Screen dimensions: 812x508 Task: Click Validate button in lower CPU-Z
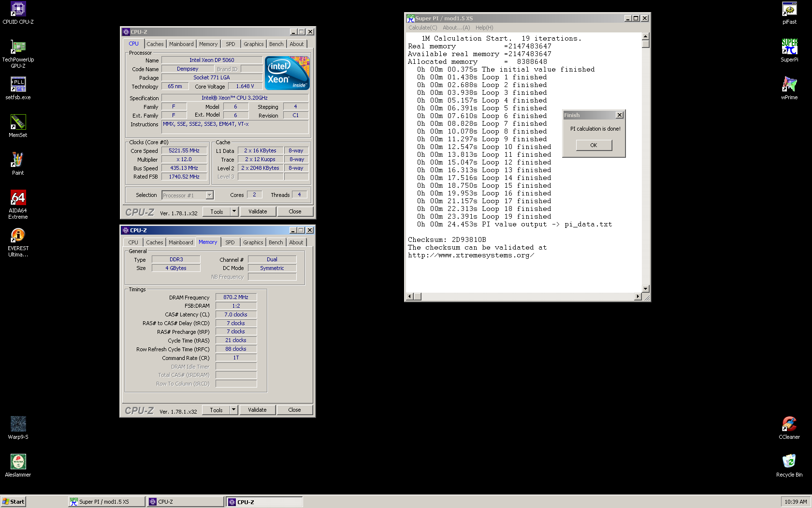(x=257, y=410)
